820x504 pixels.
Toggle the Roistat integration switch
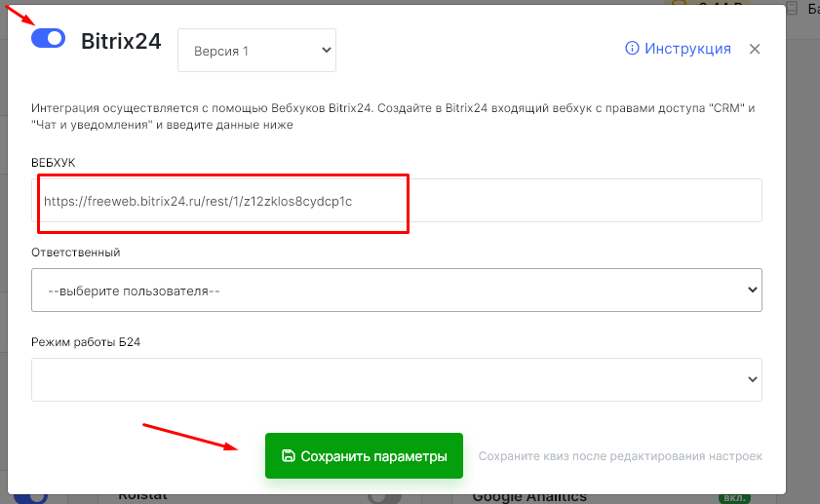pyautogui.click(x=384, y=497)
